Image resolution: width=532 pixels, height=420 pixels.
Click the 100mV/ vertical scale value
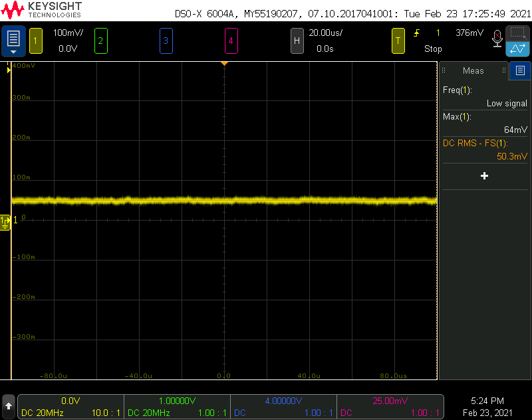68,33
